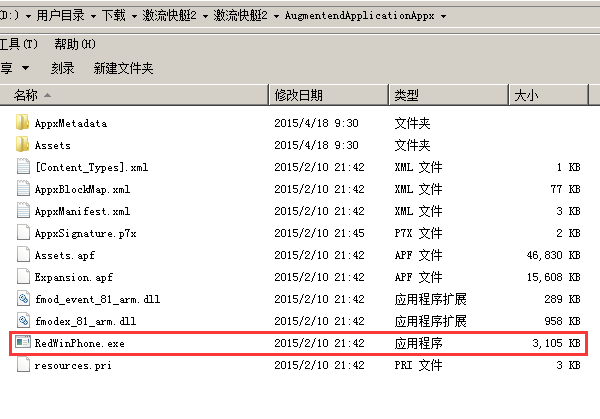The image size is (600, 419).
Task: Click the 刻录 burn button
Action: point(63,68)
